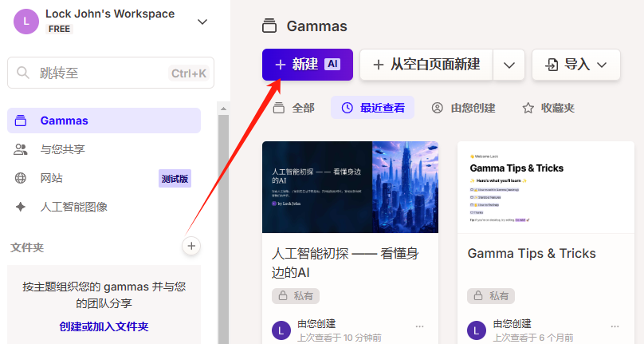644x344 pixels.
Task: Click the globe icon beside 网站
Action: [x=21, y=178]
